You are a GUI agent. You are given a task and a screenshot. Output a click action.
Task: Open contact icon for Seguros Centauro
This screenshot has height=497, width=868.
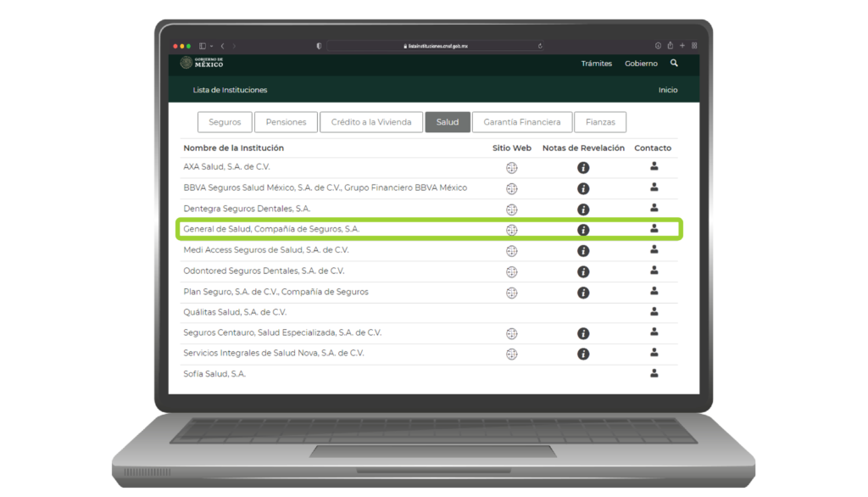(x=654, y=332)
